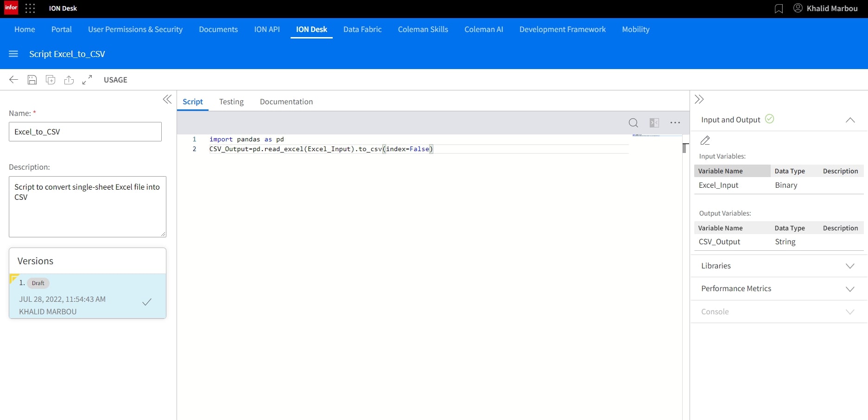Click the editor vertical scrollbar marker
Screen dimensions: 868x420
click(684, 148)
